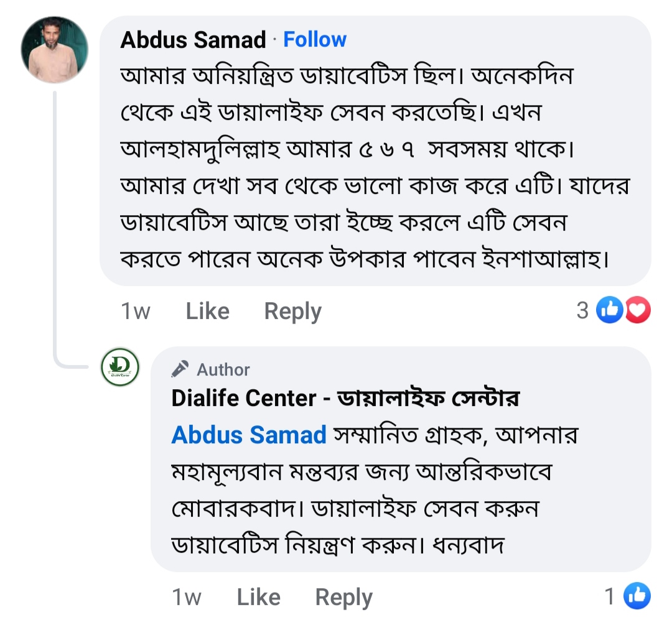Like the Dialife Center reply
The height and width of the screenshot is (633, 672).
[258, 597]
